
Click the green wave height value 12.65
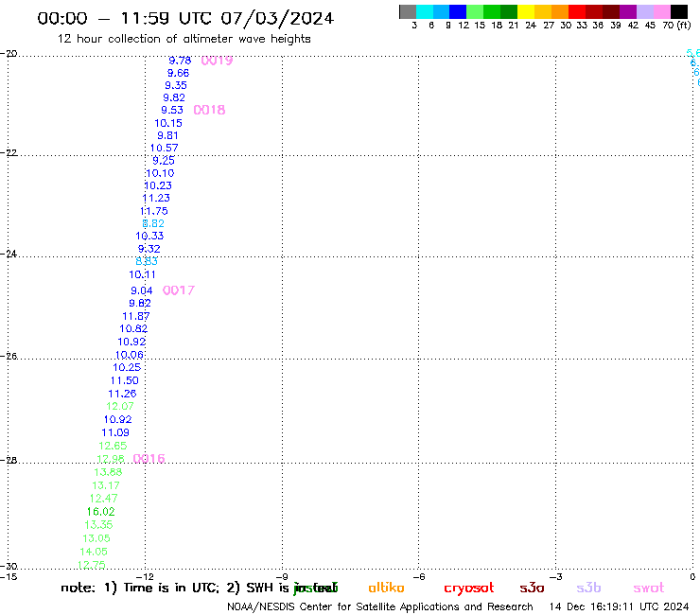point(113,446)
